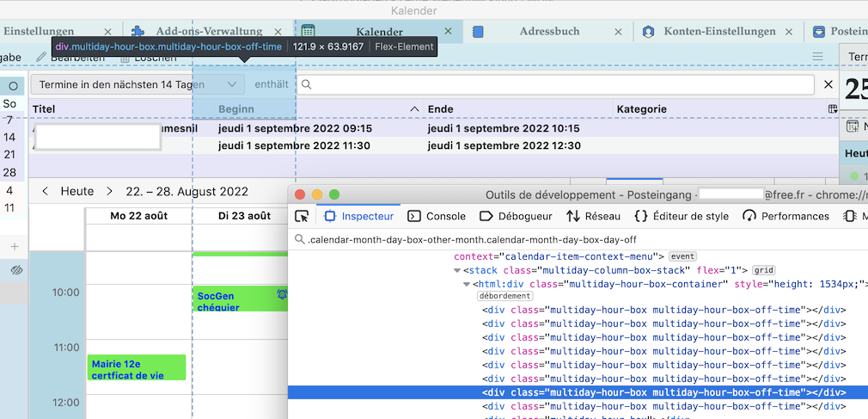Click the reminder bell on SocGen chéquier event

tap(282, 294)
